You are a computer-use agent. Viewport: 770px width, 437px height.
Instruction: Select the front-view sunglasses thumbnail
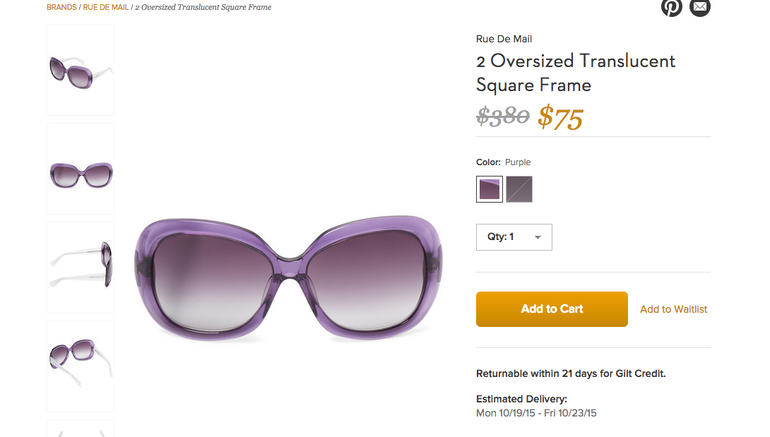click(80, 169)
